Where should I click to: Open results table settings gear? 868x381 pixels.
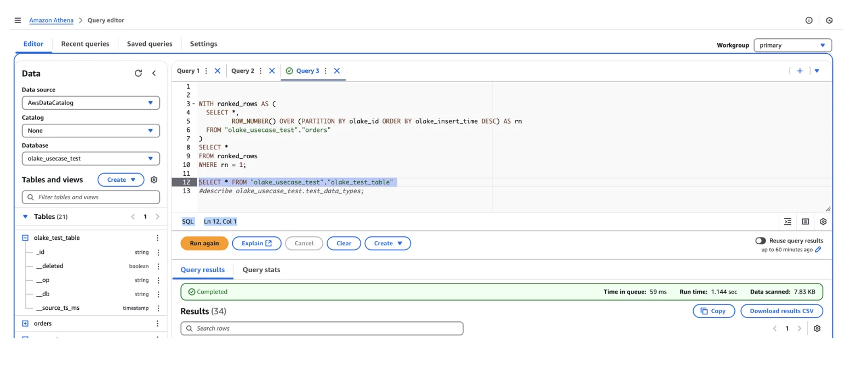[x=817, y=328]
